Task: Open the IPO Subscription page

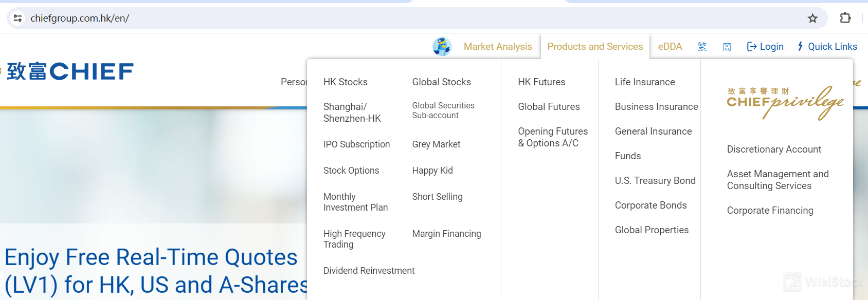Action: pyautogui.click(x=356, y=144)
